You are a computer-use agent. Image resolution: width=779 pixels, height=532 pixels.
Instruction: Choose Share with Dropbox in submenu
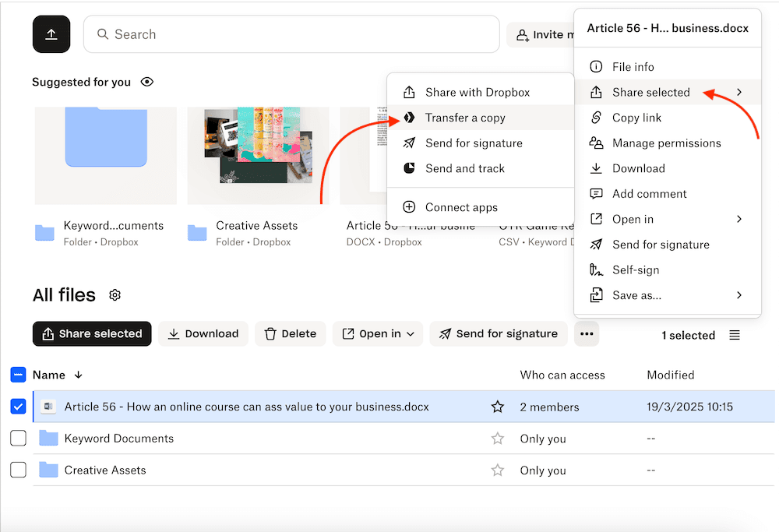click(x=481, y=93)
